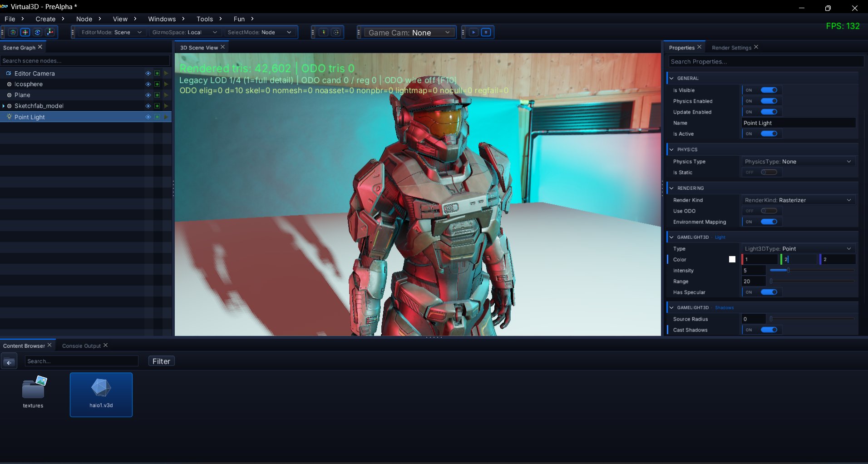The image size is (868, 464).
Task: Click the Search scene nodes field
Action: tap(85, 60)
